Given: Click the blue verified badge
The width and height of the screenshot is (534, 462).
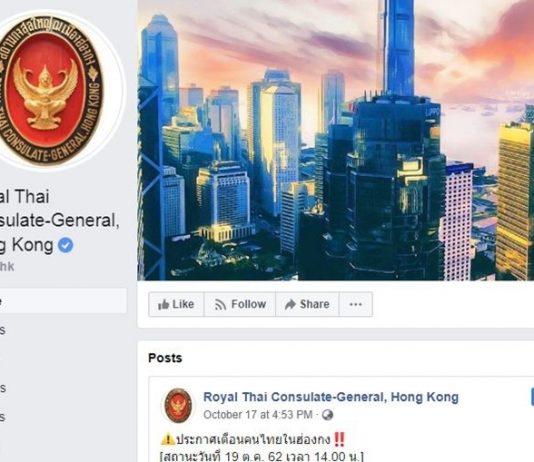Looking at the screenshot, I should [65, 245].
